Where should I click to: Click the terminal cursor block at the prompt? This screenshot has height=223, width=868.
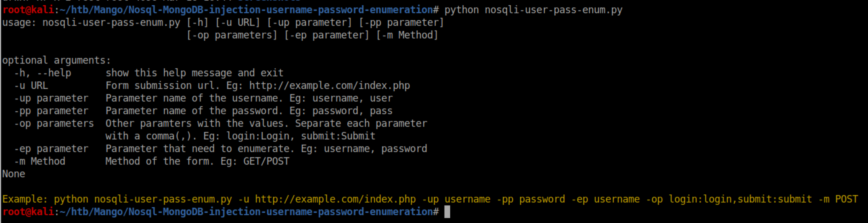click(447, 212)
